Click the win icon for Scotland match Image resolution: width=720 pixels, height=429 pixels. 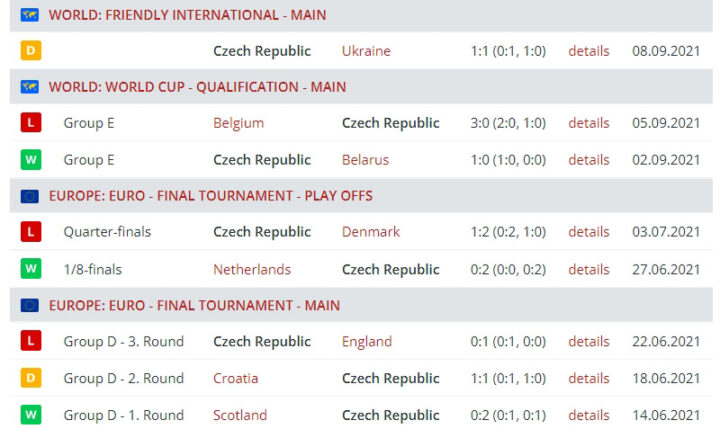click(x=30, y=415)
